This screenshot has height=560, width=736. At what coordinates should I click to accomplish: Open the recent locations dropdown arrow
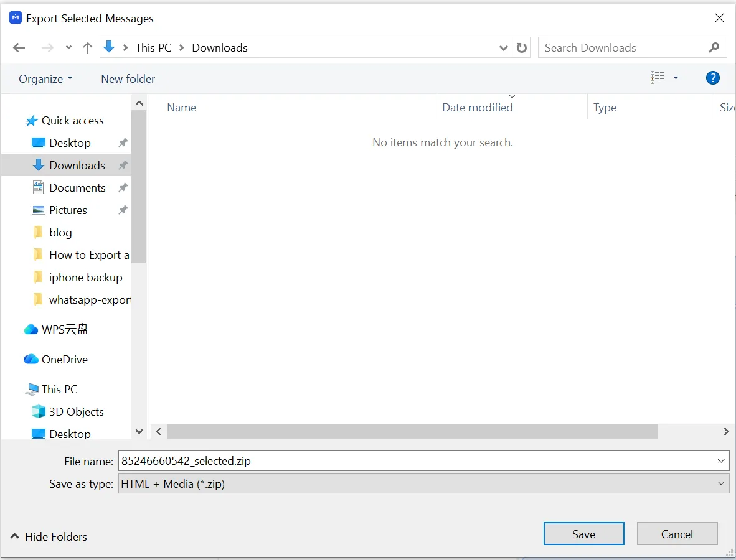[68, 47]
